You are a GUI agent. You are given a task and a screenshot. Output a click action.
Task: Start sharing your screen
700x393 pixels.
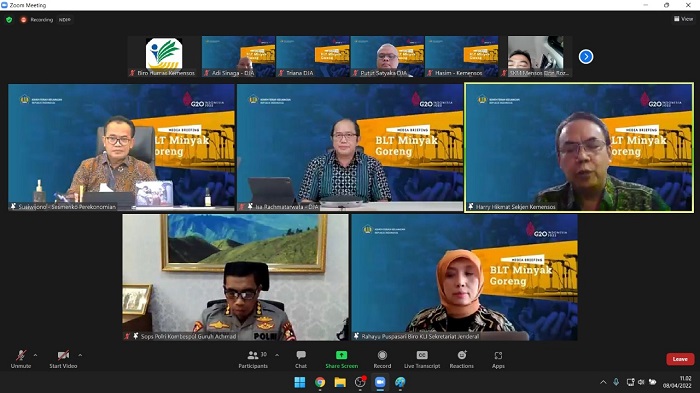click(342, 359)
